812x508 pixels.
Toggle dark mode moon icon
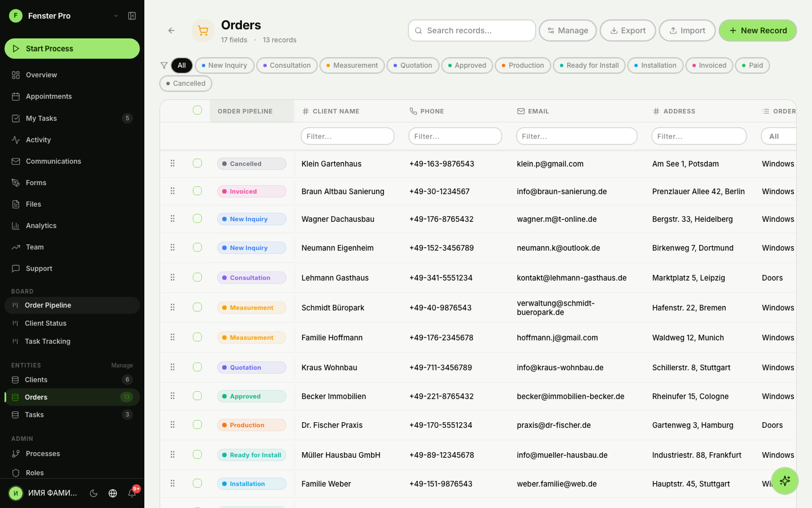click(x=94, y=493)
